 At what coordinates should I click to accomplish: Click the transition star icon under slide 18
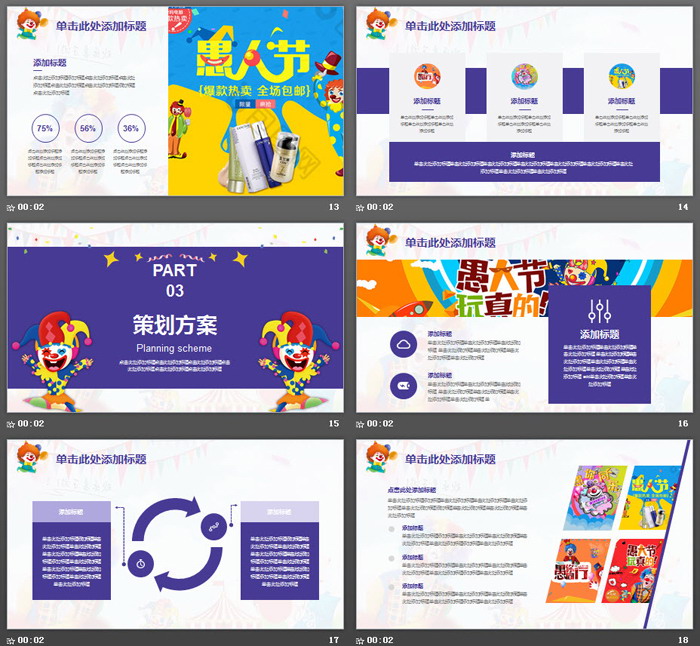361,639
